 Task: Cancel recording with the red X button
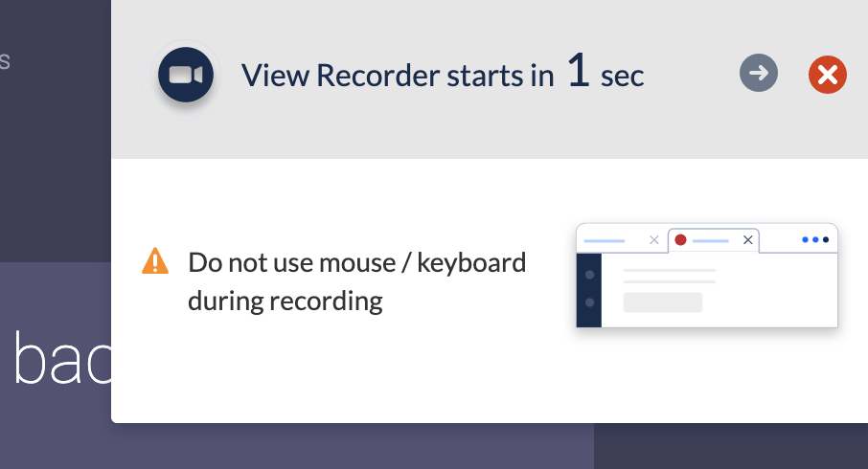[828, 74]
